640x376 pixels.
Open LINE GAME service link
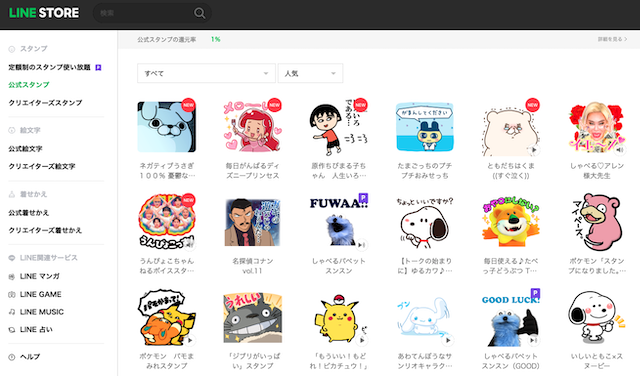[x=40, y=294]
